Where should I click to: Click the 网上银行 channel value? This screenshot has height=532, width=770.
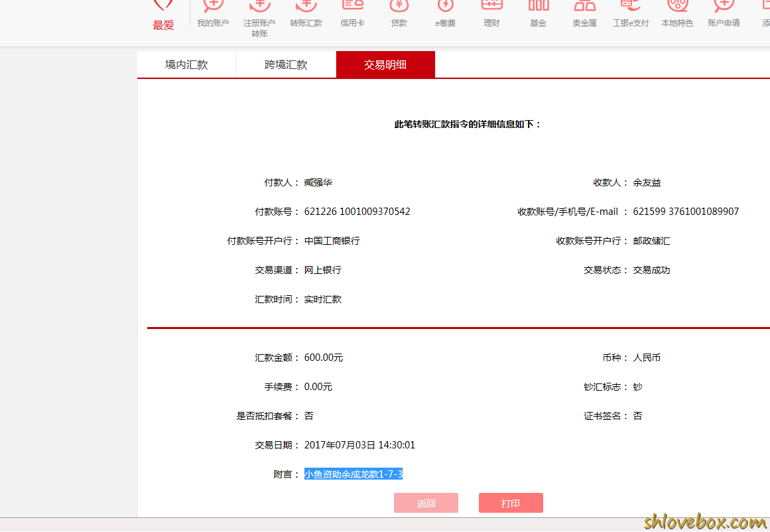[x=322, y=270]
